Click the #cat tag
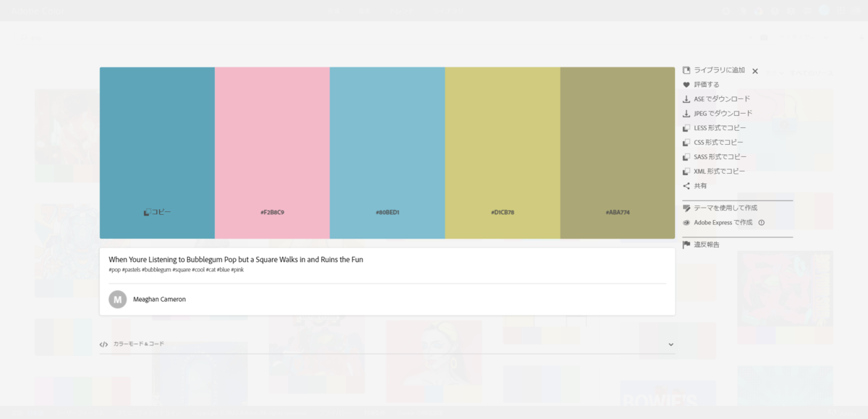Image resolution: width=868 pixels, height=419 pixels. [x=211, y=269]
